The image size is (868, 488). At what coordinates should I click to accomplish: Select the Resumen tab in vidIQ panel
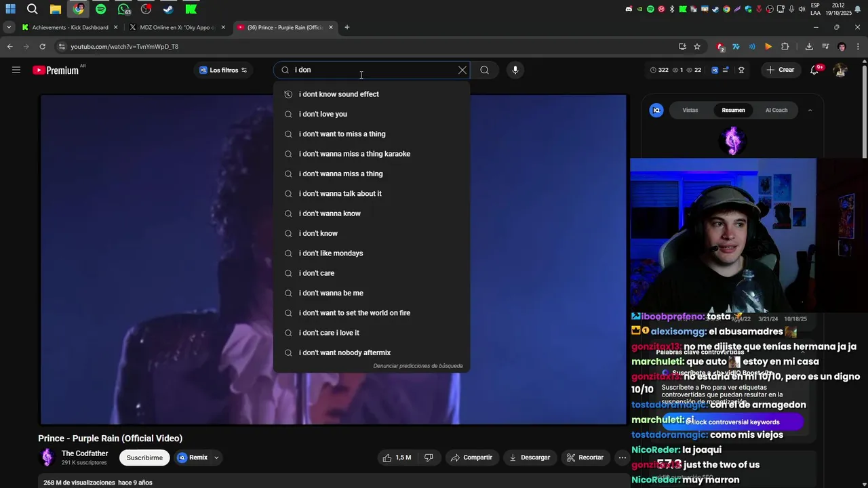pos(733,110)
